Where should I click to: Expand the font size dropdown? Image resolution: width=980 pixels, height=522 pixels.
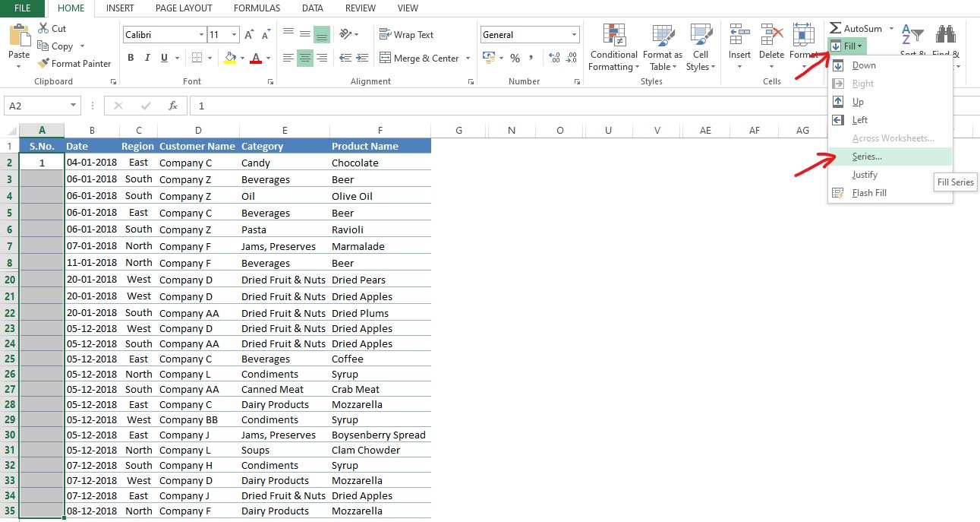click(233, 34)
